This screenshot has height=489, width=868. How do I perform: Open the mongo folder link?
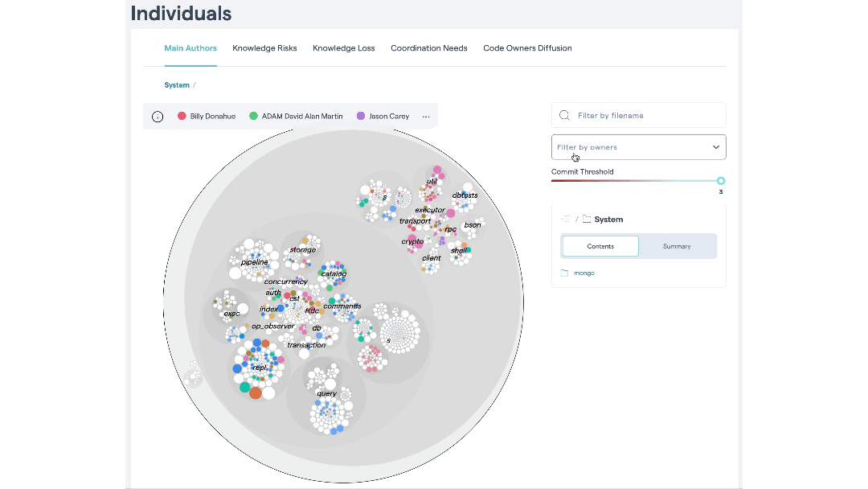(583, 273)
